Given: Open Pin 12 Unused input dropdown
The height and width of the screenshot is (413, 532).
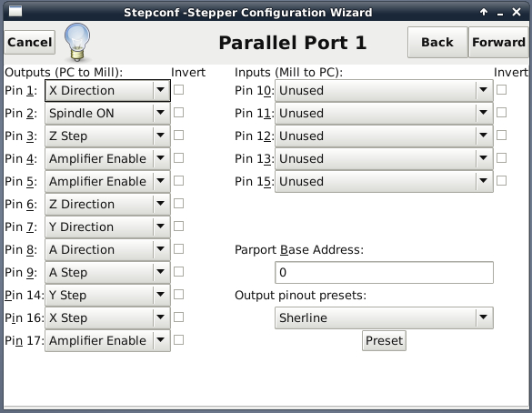Looking at the screenshot, I should [x=384, y=136].
